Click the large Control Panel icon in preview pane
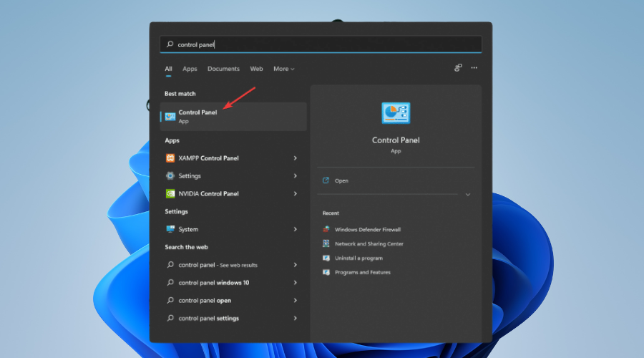Screen dimensions: 644x358 click(396, 113)
